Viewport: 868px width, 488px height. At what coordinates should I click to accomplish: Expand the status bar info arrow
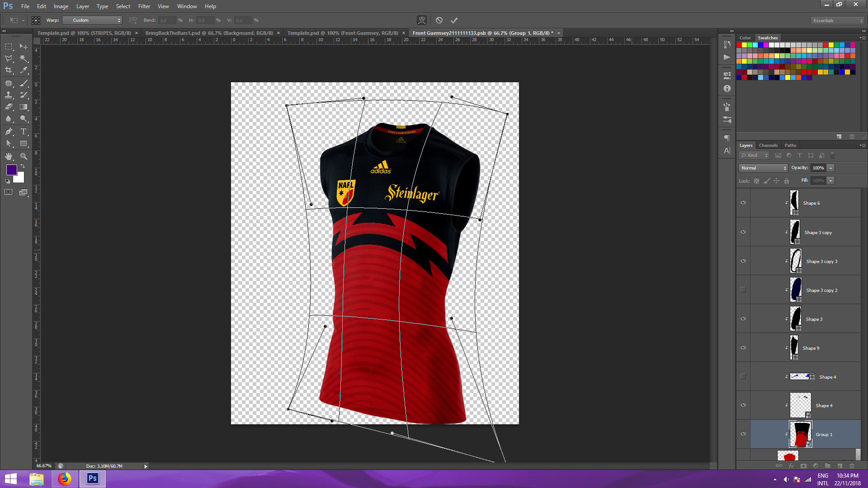pos(146,466)
